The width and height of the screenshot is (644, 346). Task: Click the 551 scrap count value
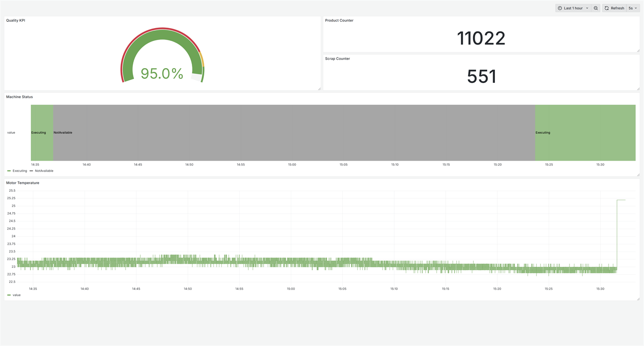click(x=481, y=77)
